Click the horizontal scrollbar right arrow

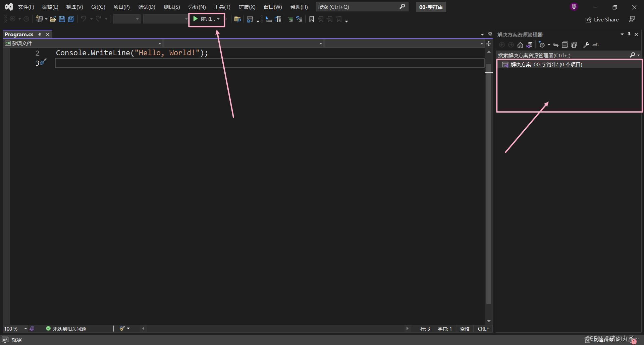pos(407,329)
